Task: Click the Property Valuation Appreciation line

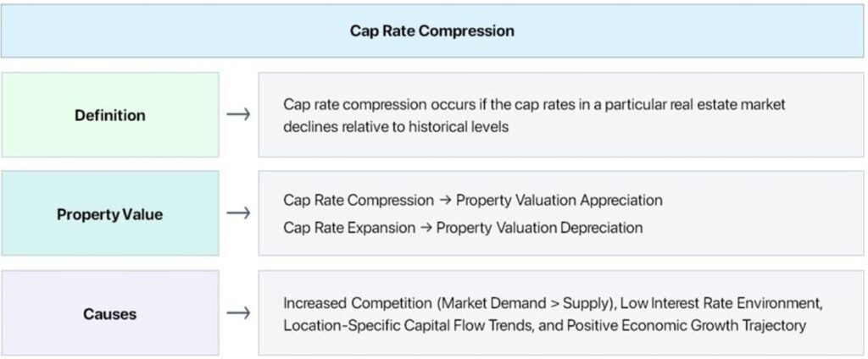Action: tap(473, 200)
